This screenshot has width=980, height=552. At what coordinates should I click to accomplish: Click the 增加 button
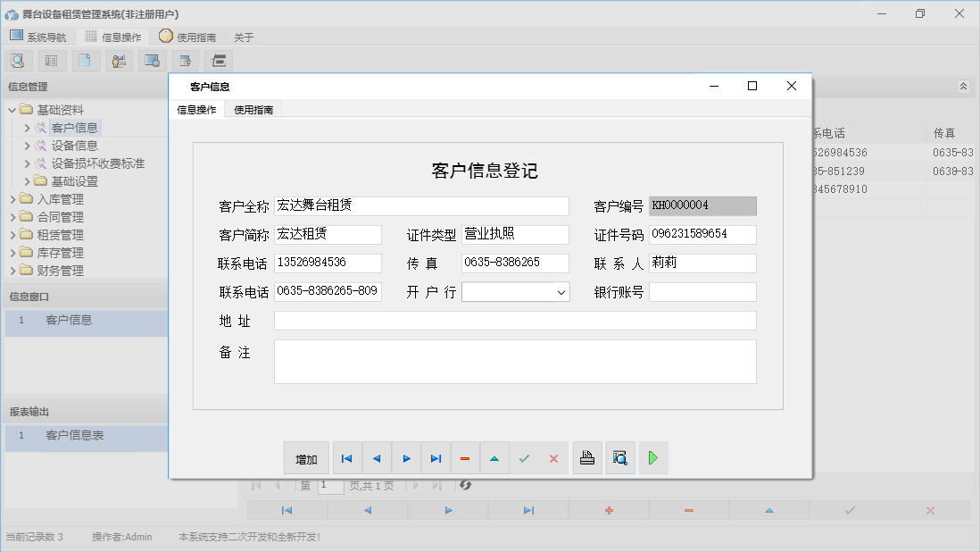(306, 457)
